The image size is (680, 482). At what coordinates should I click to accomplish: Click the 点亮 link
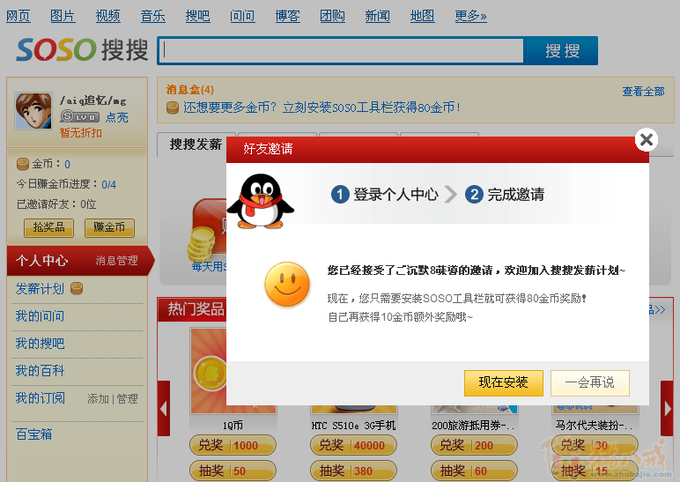point(117,117)
